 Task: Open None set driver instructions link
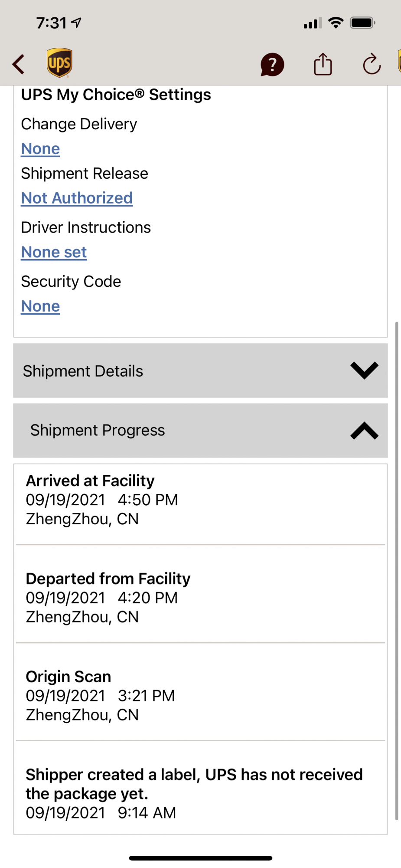54,252
